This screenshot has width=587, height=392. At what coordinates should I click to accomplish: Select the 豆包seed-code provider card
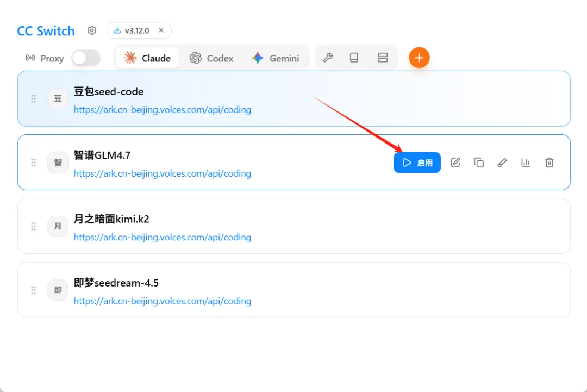coord(294,99)
